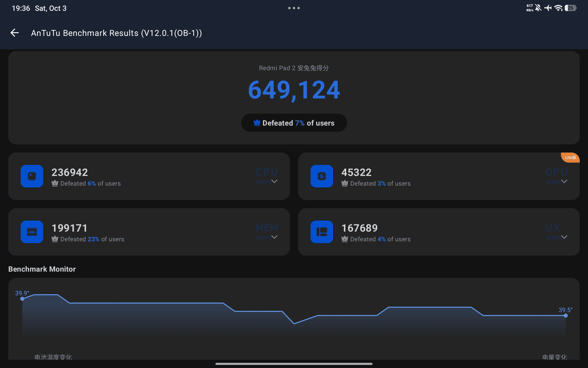The height and width of the screenshot is (368, 588).
Task: Click the 电量变化 chart label
Action: tap(555, 357)
